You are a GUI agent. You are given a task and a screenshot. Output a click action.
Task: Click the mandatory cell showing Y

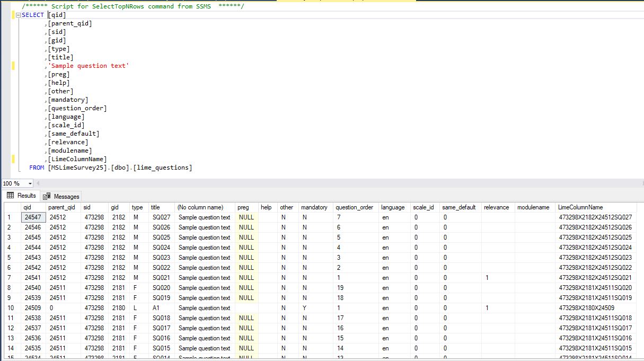click(305, 308)
